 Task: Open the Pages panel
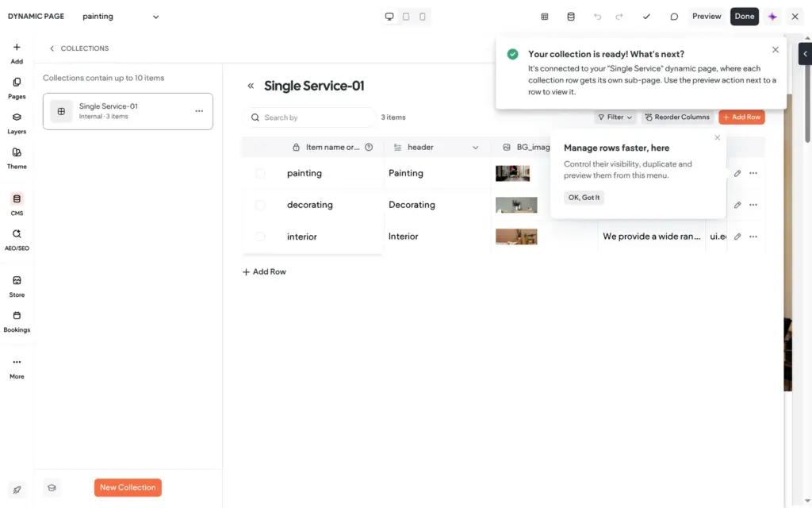pyautogui.click(x=17, y=89)
